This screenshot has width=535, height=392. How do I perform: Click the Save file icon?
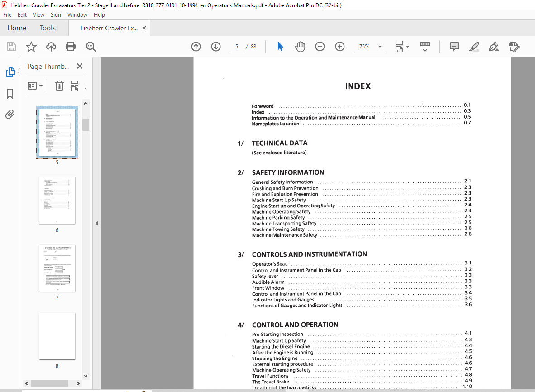click(x=11, y=47)
